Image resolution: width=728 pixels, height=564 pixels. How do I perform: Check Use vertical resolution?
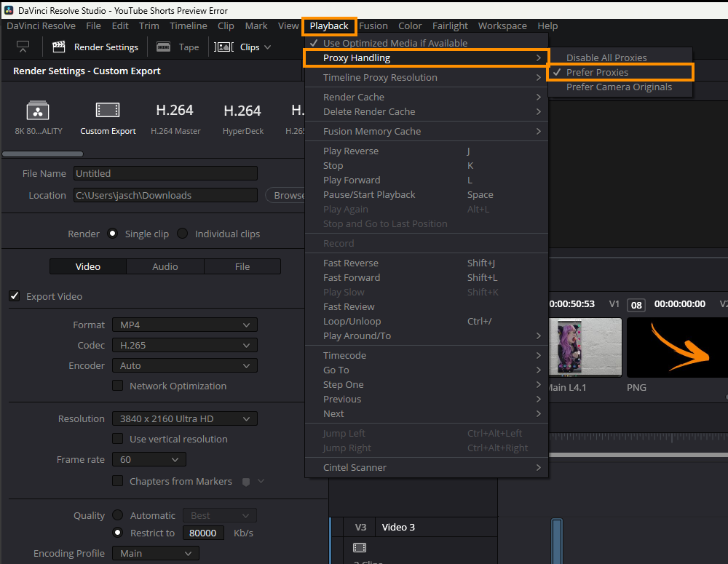pos(118,439)
